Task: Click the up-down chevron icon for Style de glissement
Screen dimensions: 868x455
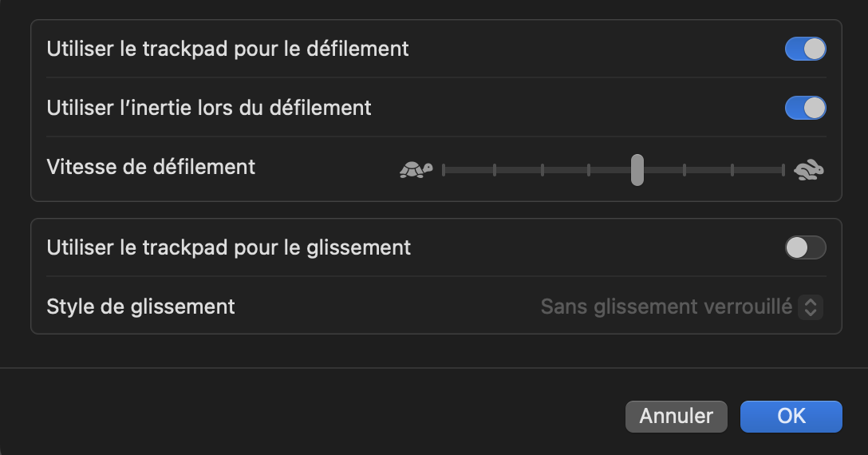Action: click(811, 307)
